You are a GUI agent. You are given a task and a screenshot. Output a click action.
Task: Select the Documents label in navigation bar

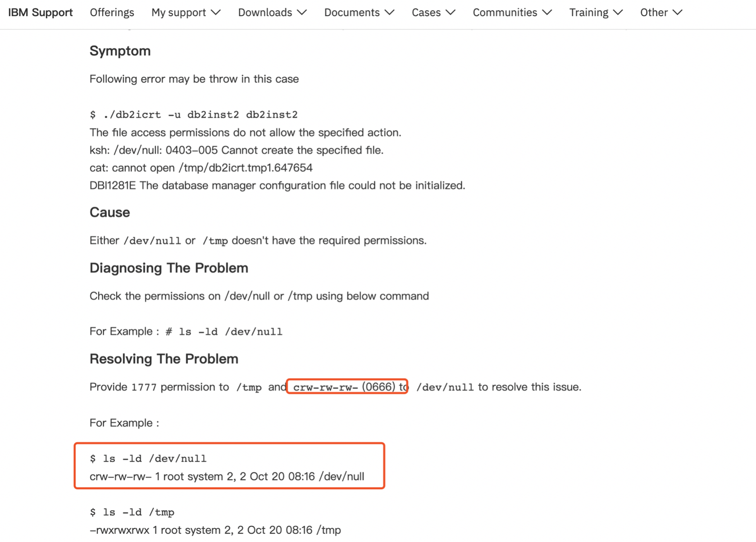click(x=352, y=13)
